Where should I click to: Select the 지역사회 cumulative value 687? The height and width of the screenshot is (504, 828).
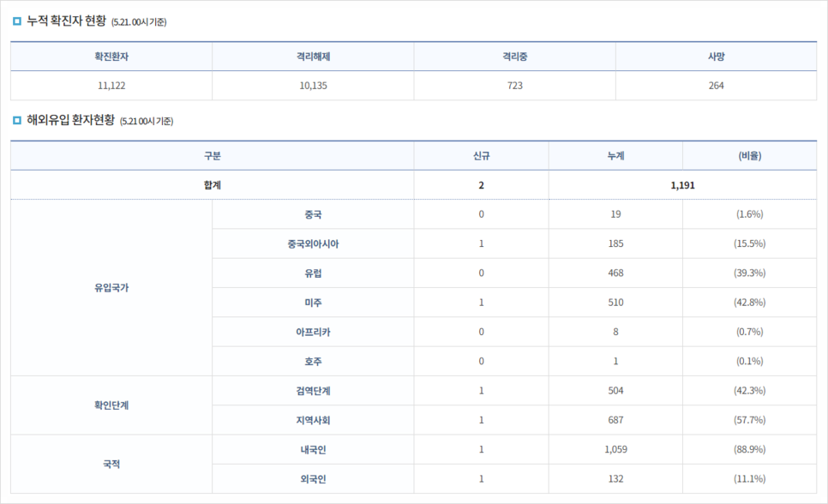coord(615,421)
